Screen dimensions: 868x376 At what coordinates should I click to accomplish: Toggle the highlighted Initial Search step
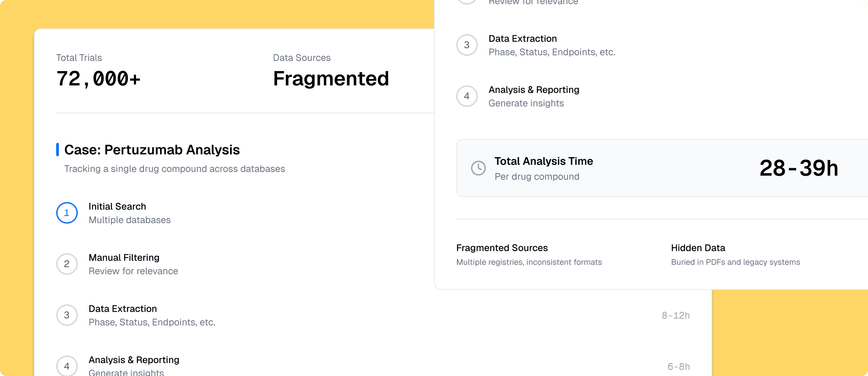pos(67,213)
